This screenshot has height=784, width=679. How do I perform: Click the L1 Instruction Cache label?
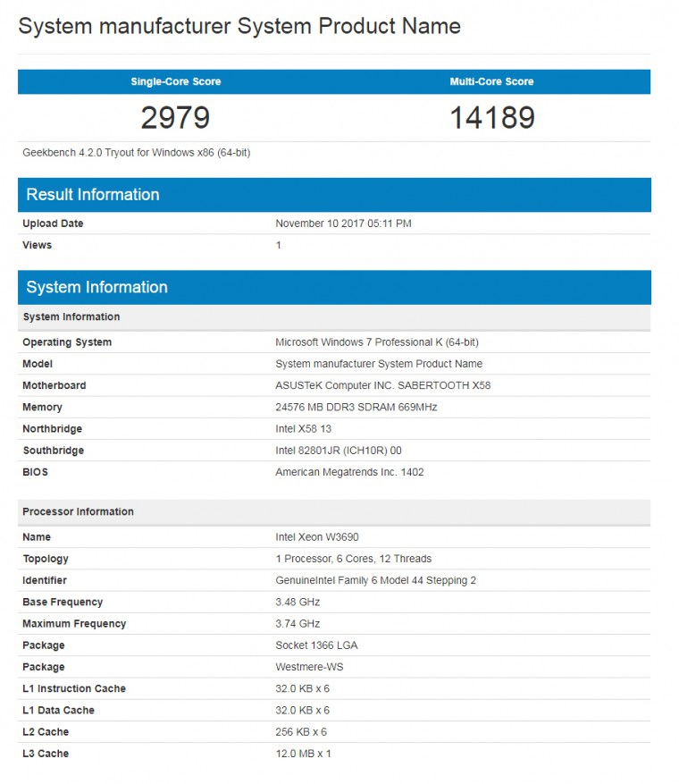coord(74,688)
